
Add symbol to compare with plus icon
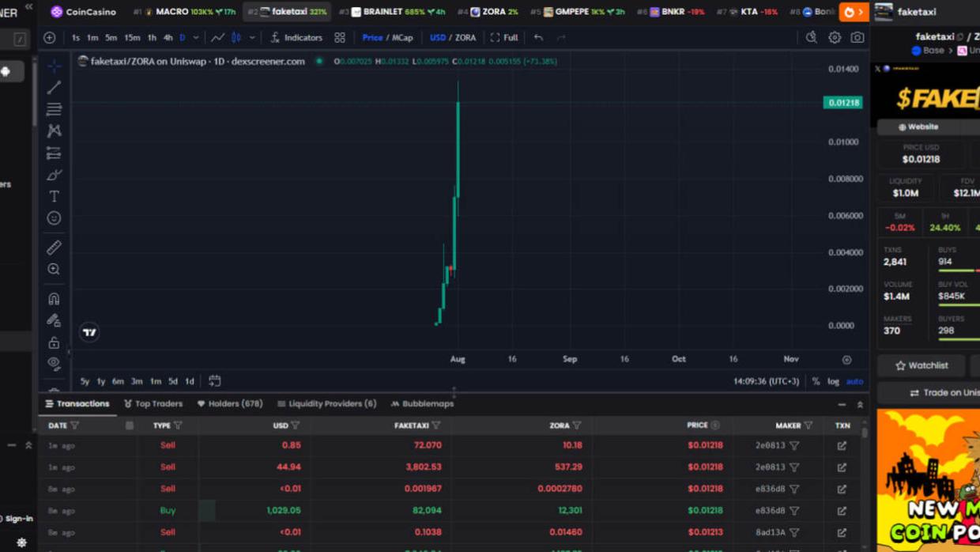pos(50,37)
